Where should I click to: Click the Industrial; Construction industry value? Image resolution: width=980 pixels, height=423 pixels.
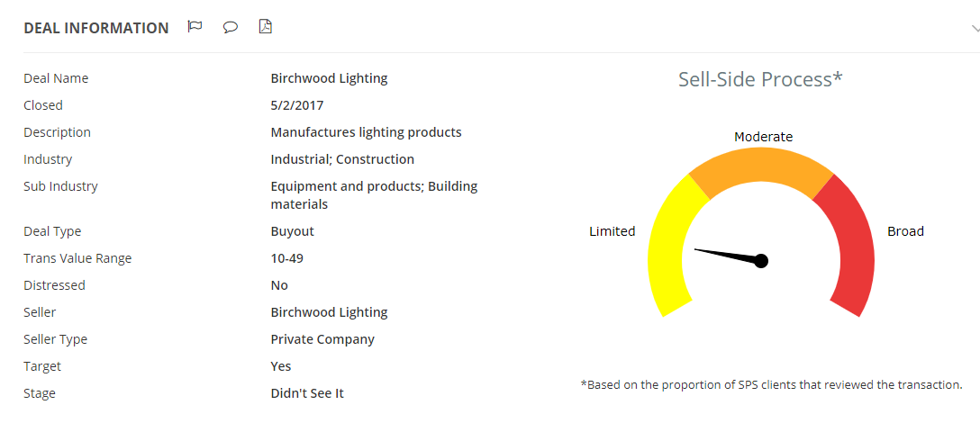(x=342, y=159)
